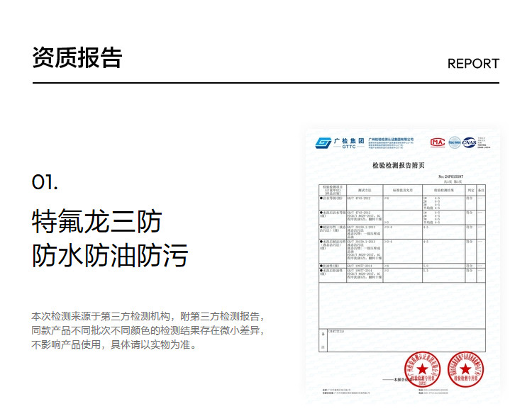The width and height of the screenshot is (532, 416).
Task: Click the REPORT label at top right
Action: (473, 63)
